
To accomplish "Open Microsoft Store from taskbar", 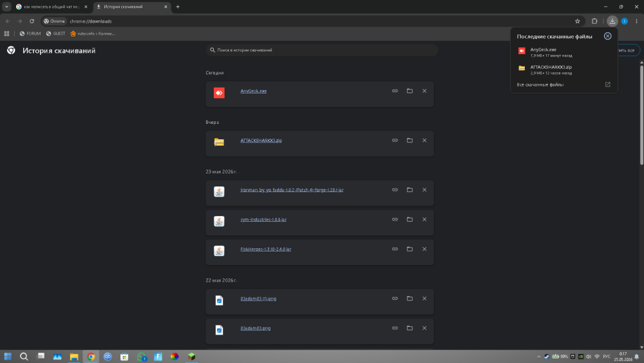I will pyautogui.click(x=124, y=357).
